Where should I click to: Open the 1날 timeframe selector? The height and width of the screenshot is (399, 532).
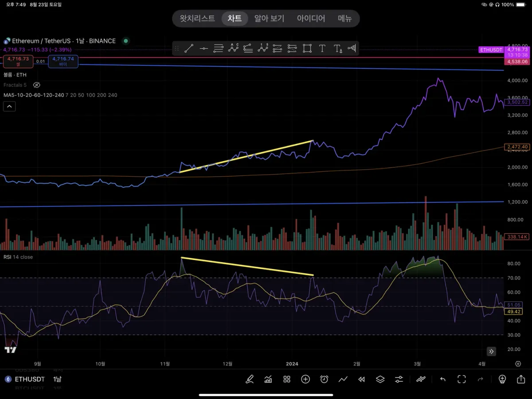pos(58,379)
